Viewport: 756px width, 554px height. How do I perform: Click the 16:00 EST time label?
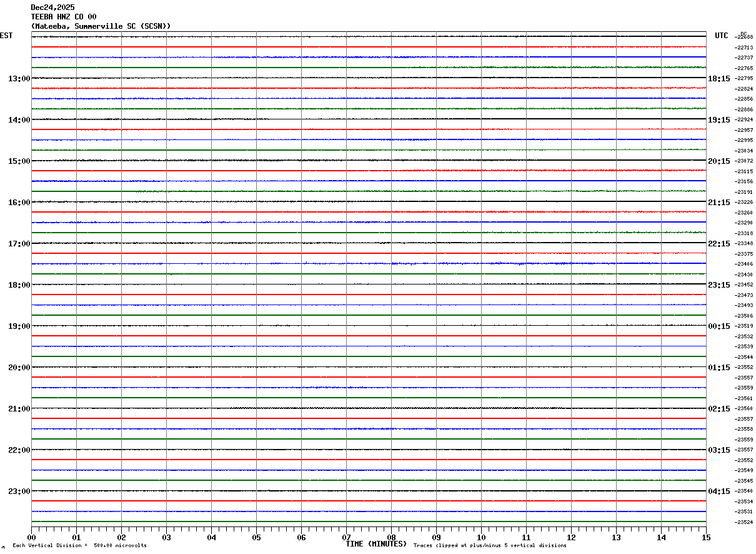coord(19,203)
